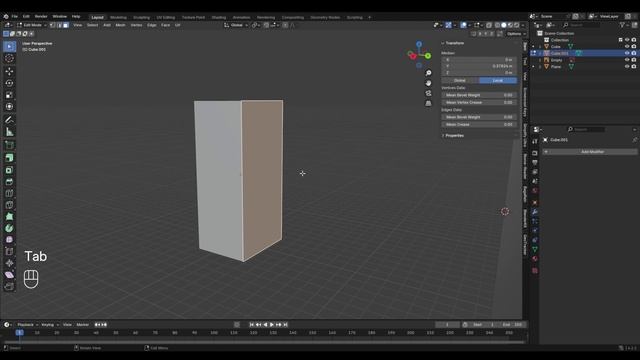Viewport: 640px width, 360px height.
Task: Select the Extrude Region tool
Action: coord(9,158)
